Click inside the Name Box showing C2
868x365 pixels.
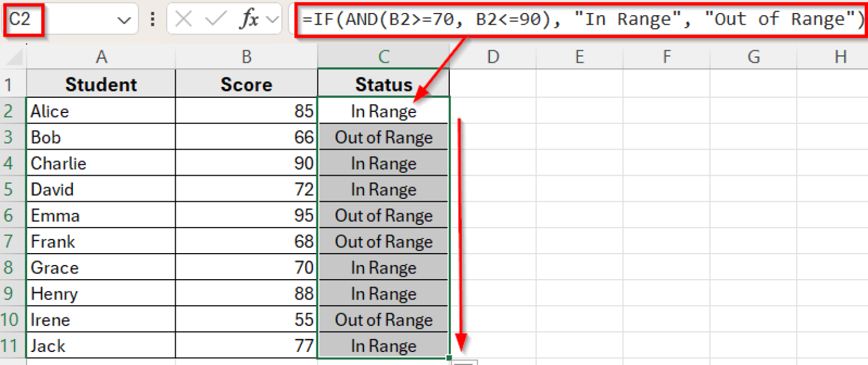[57, 20]
